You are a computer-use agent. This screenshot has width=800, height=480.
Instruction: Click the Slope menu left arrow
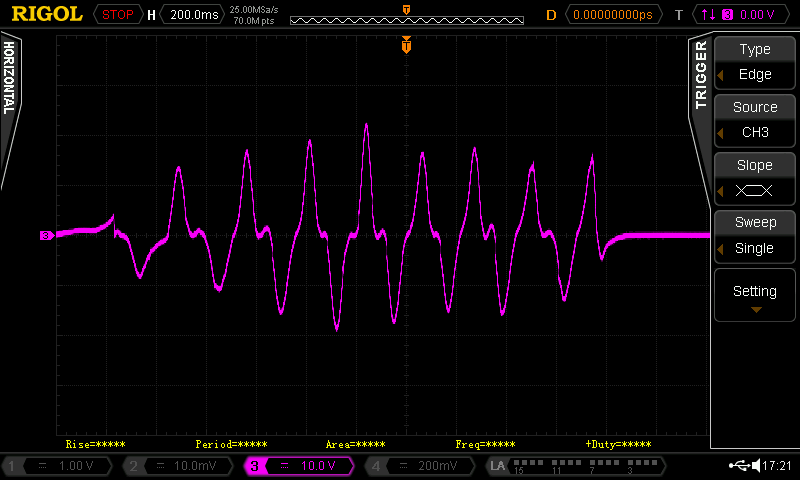[x=720, y=191]
